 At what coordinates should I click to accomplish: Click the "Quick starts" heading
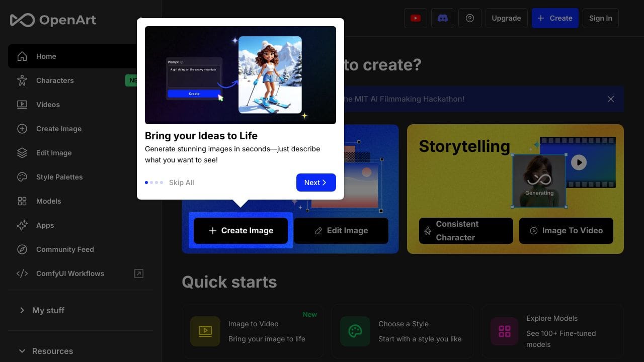tap(229, 282)
